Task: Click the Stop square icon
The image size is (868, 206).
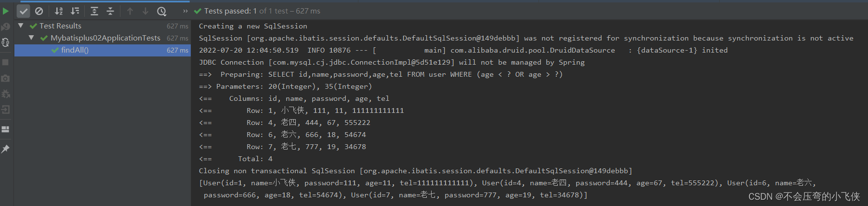Action: tap(6, 62)
